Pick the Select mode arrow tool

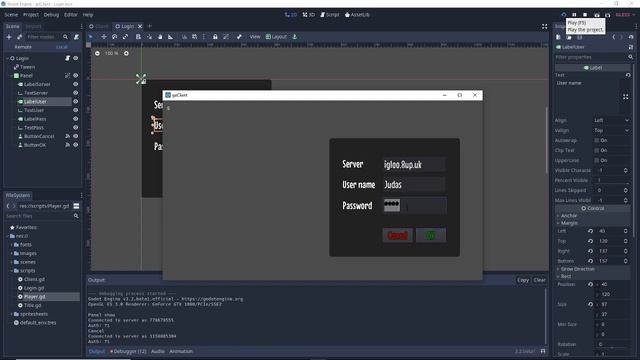click(91, 37)
